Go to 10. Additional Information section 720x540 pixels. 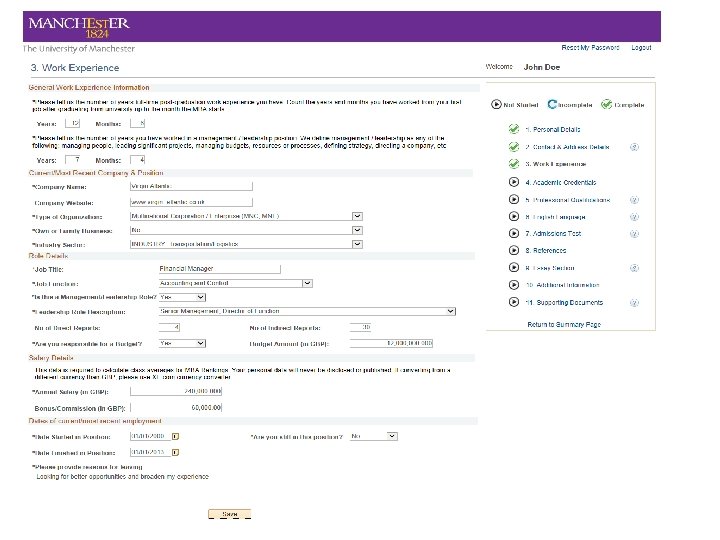point(562,285)
